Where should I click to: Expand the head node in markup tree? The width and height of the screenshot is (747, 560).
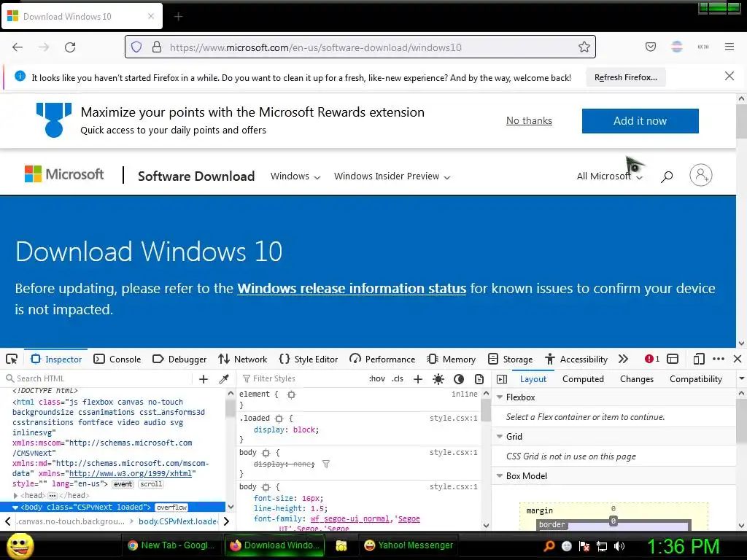(x=15, y=496)
